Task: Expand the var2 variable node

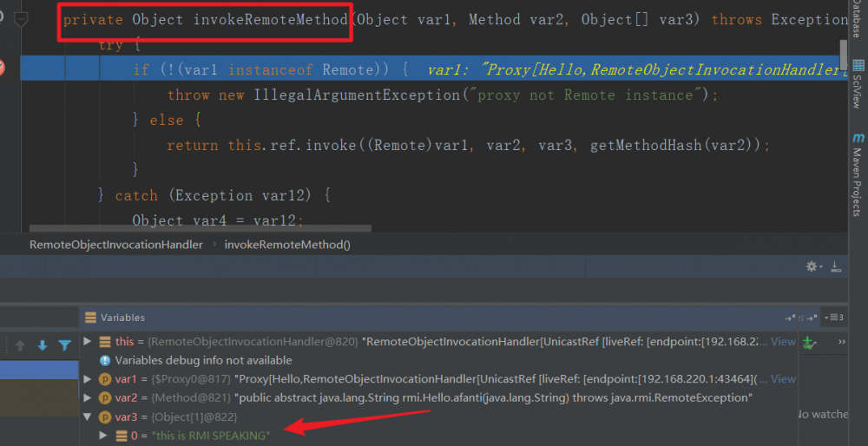Action: click(x=88, y=398)
